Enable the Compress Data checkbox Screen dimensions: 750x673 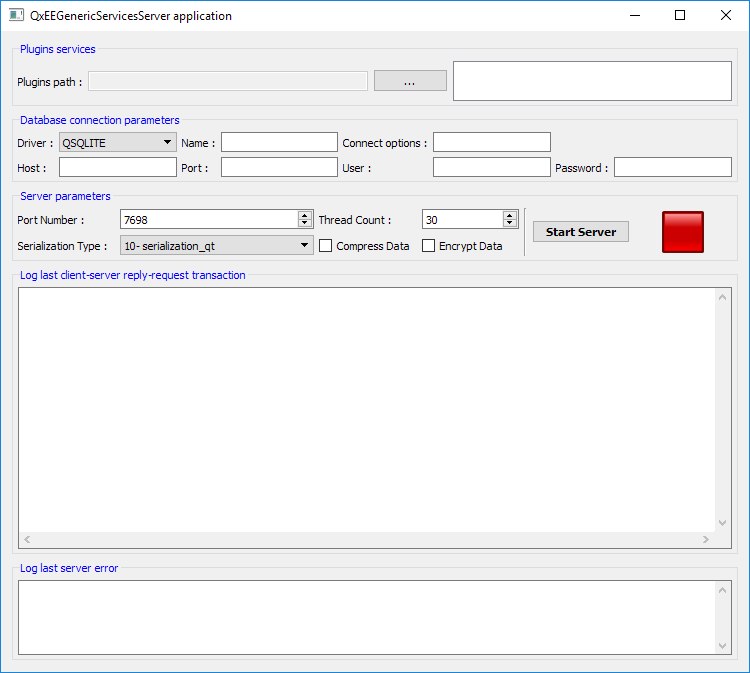[x=326, y=246]
